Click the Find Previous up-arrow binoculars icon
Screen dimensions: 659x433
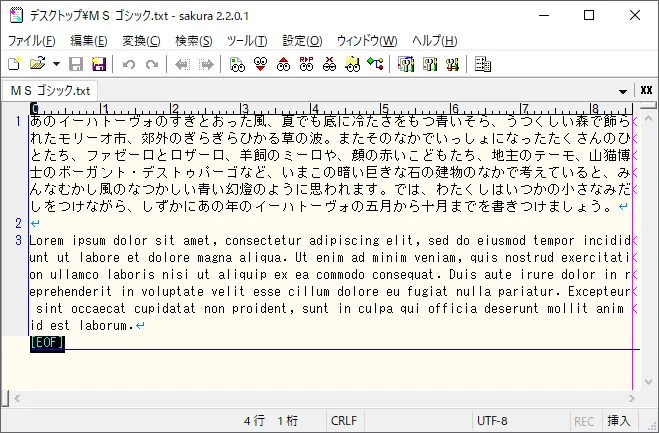(283, 64)
